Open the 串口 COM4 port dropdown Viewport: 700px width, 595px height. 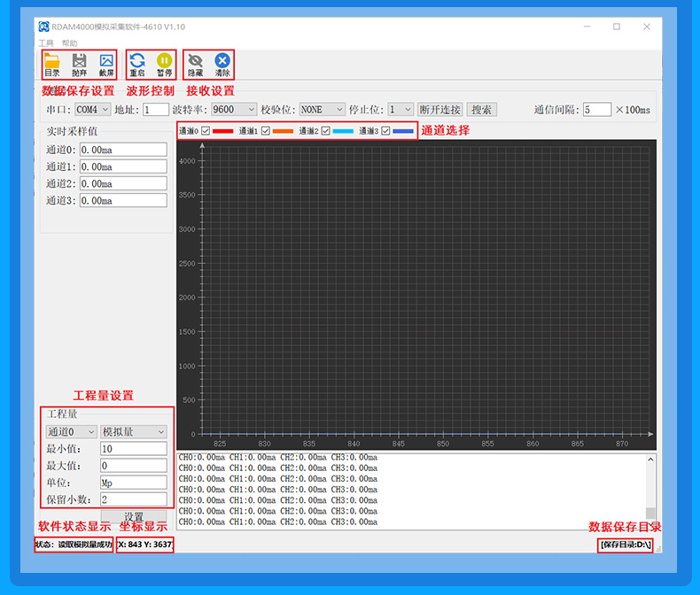click(92, 110)
